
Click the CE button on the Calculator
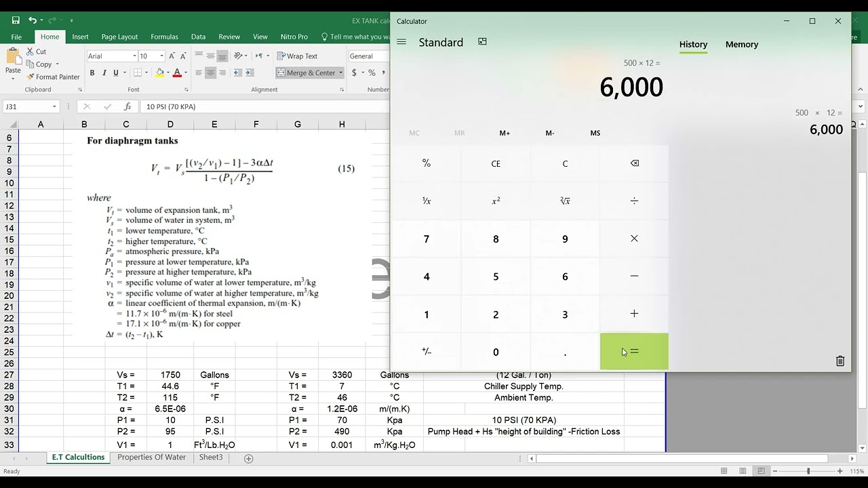pos(496,163)
